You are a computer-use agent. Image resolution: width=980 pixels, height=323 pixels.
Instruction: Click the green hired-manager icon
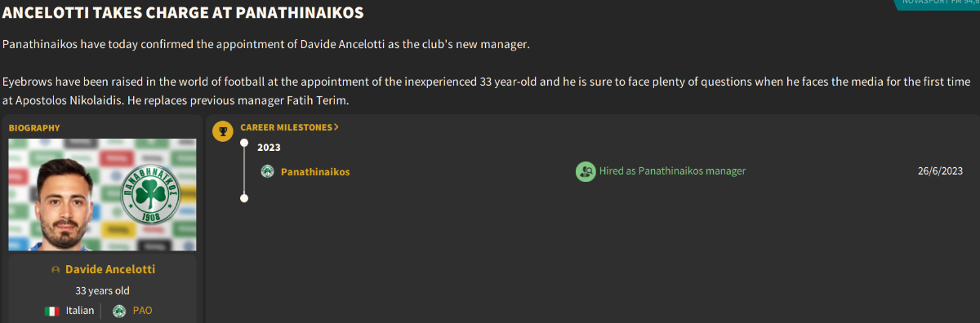coord(586,171)
